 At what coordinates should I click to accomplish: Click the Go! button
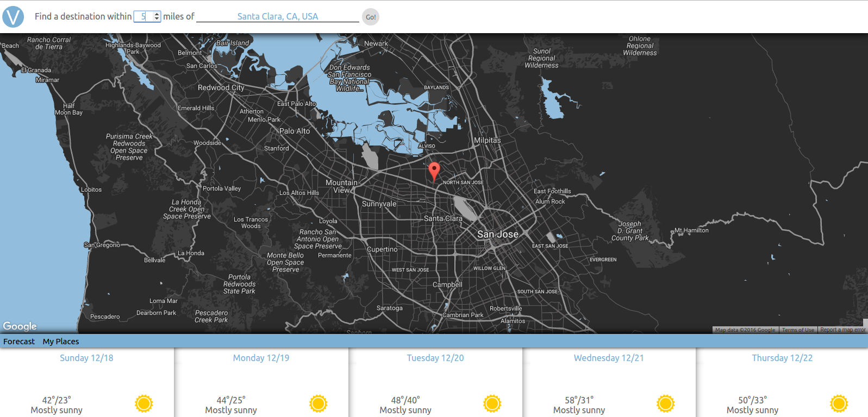(371, 17)
